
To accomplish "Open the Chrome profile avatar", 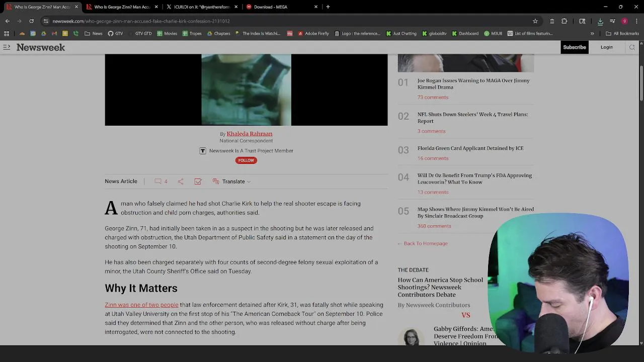I will pyautogui.click(x=624, y=21).
